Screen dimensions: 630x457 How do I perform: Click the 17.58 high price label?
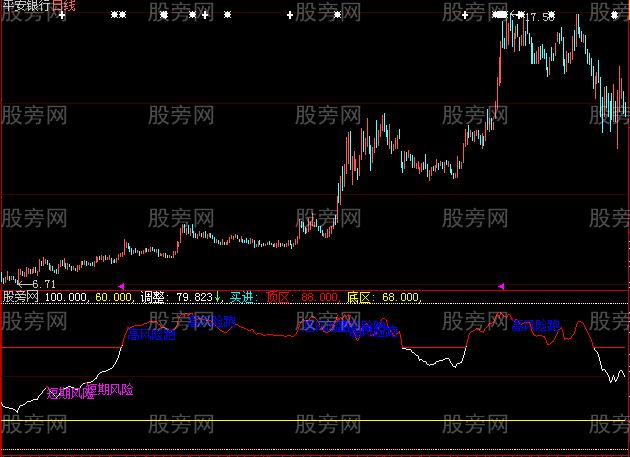pos(539,18)
